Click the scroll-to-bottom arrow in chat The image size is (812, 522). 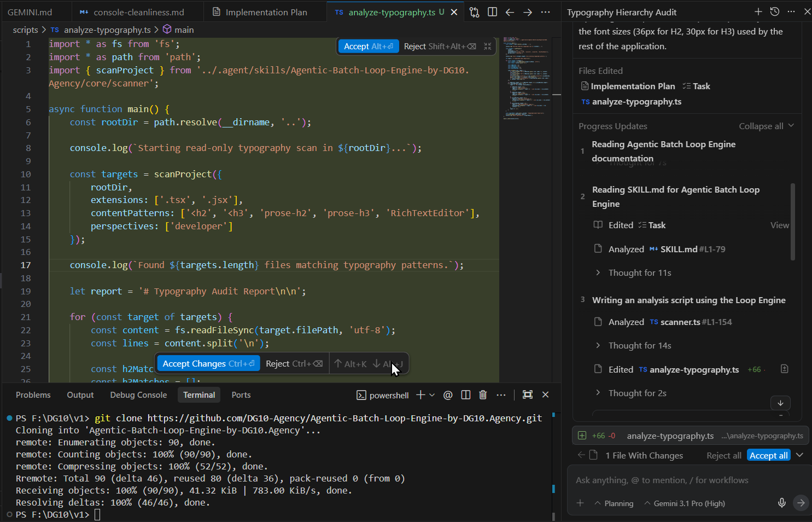point(780,403)
